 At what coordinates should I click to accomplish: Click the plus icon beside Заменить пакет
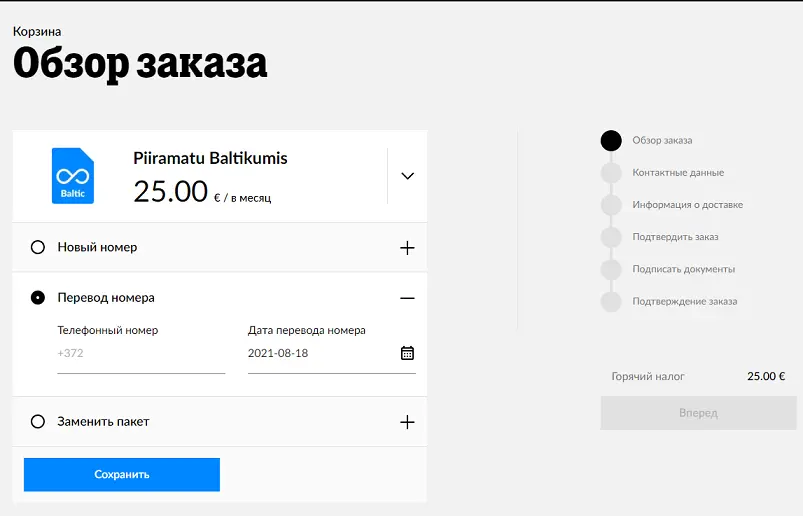[407, 422]
